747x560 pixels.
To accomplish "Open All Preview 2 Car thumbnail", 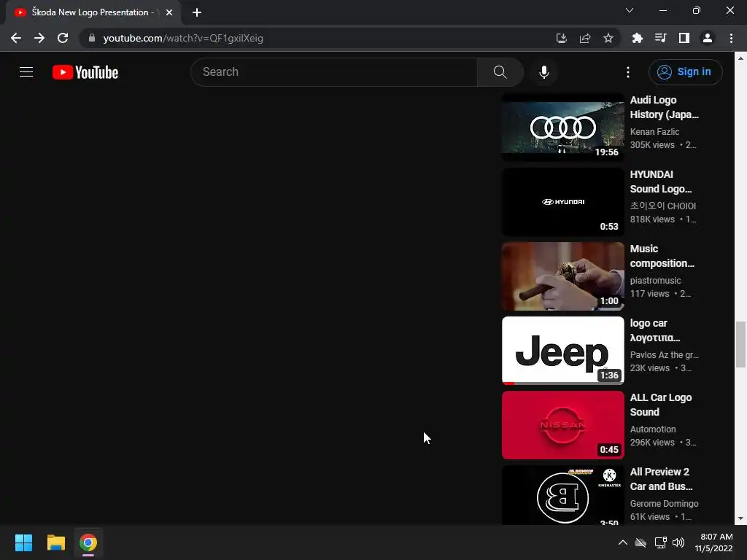I will (x=562, y=495).
